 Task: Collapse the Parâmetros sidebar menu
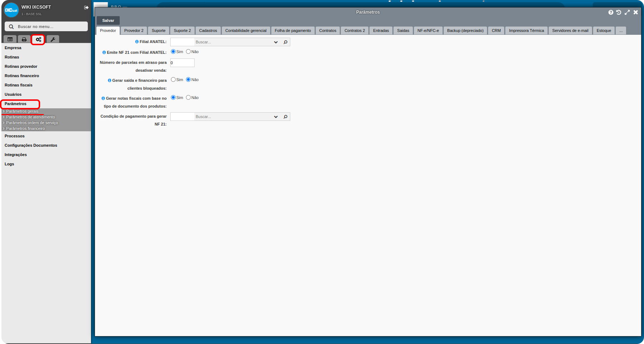(x=15, y=104)
